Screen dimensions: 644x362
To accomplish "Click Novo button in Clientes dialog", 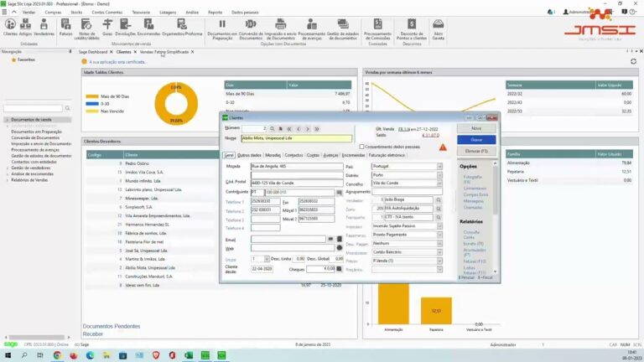I will tap(476, 128).
